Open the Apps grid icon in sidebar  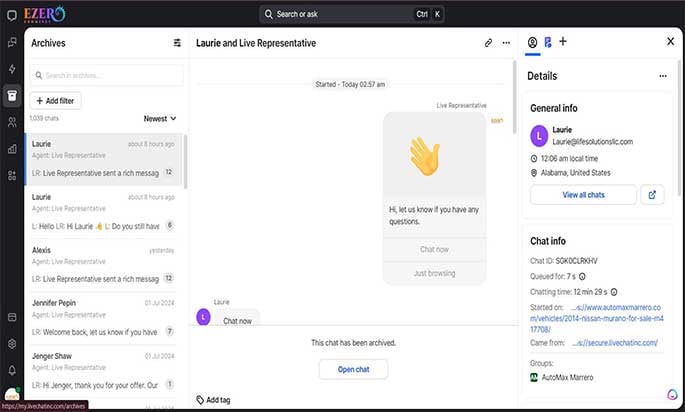12,175
